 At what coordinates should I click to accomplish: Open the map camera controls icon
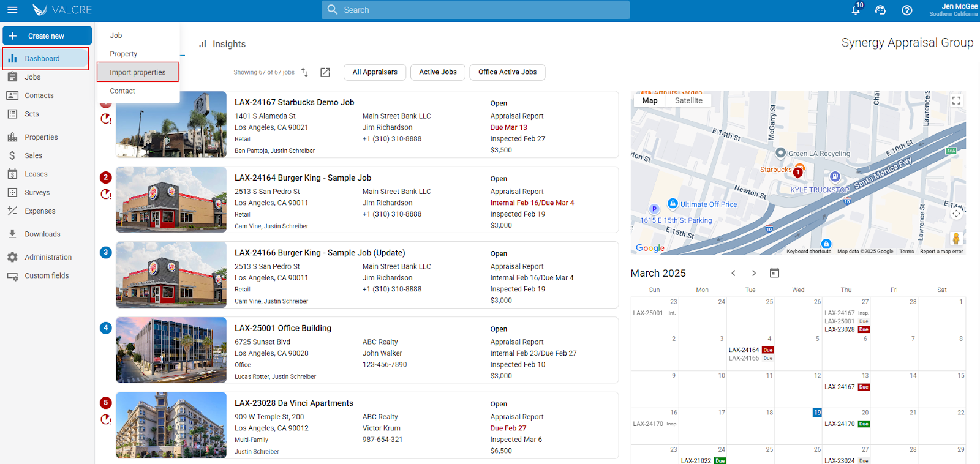(x=956, y=214)
